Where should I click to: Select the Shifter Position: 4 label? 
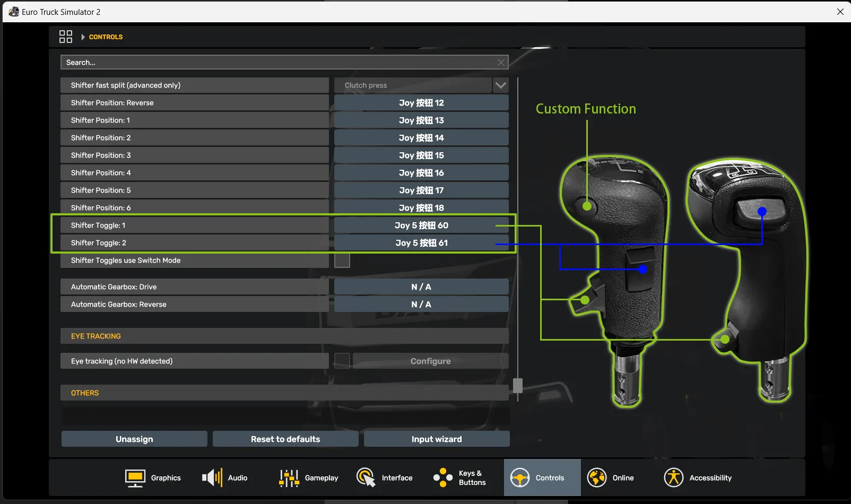[x=195, y=173]
